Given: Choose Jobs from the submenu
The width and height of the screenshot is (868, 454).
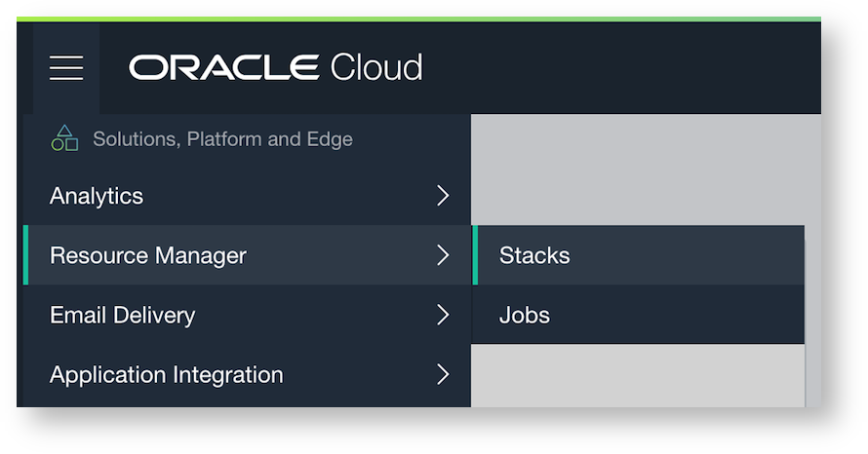Looking at the screenshot, I should pos(525,315).
